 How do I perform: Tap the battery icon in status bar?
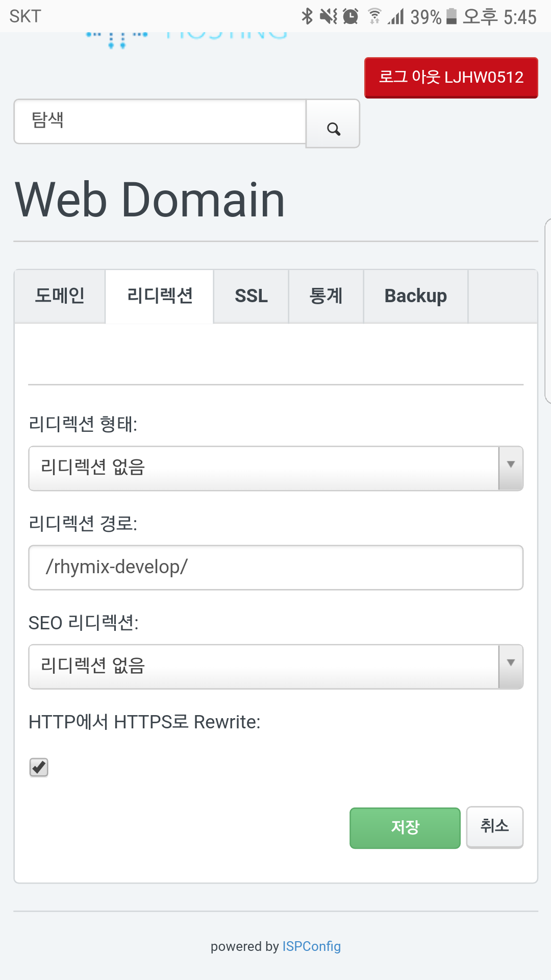451,16
